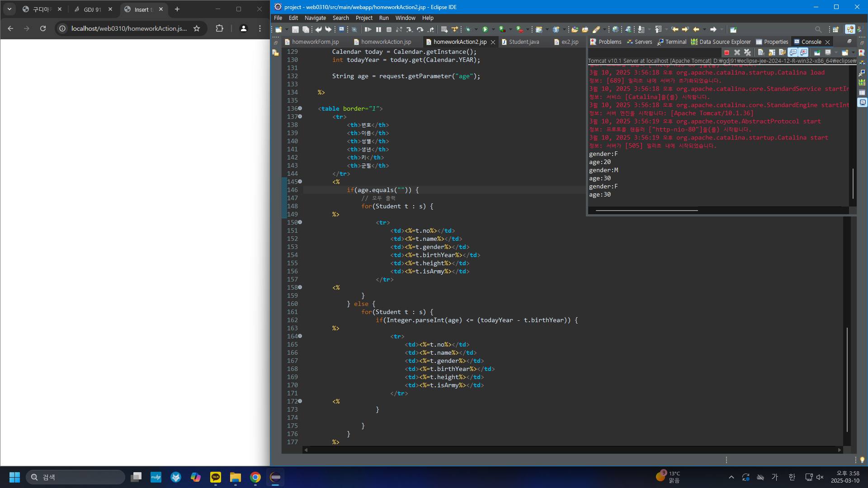Click the Save file toolbar icon

[295, 29]
